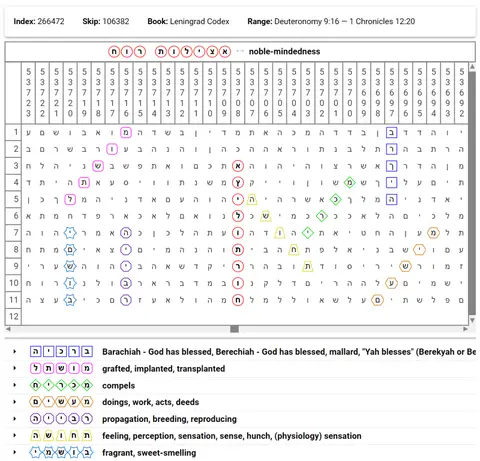
Task: Expand the Barachiah result row
Action: click(x=14, y=352)
